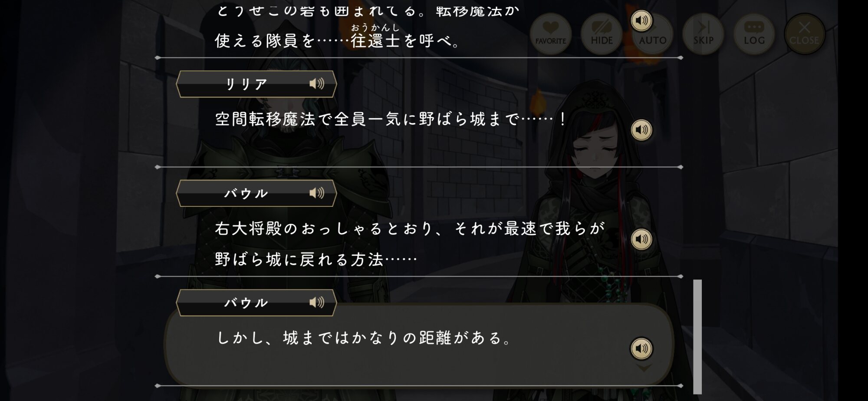Click the log scrollbar thumb
The width and height of the screenshot is (868, 401).
coord(697,337)
